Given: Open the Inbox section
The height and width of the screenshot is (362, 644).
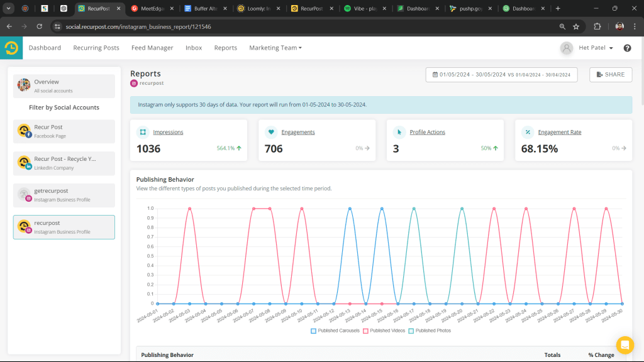Looking at the screenshot, I should [x=194, y=47].
